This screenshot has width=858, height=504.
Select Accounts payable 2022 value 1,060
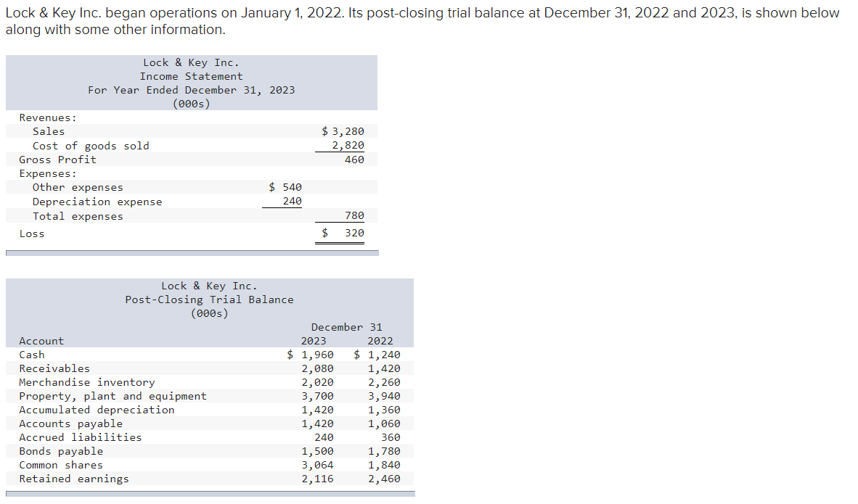[384, 424]
